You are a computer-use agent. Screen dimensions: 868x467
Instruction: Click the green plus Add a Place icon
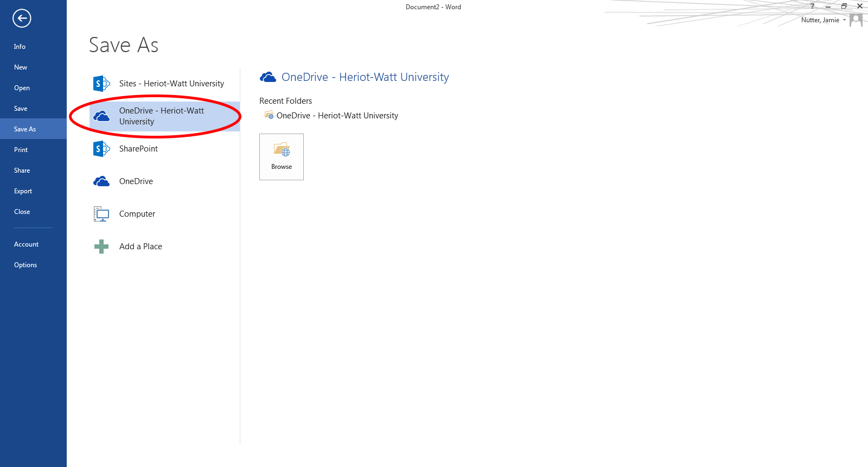[101, 247]
